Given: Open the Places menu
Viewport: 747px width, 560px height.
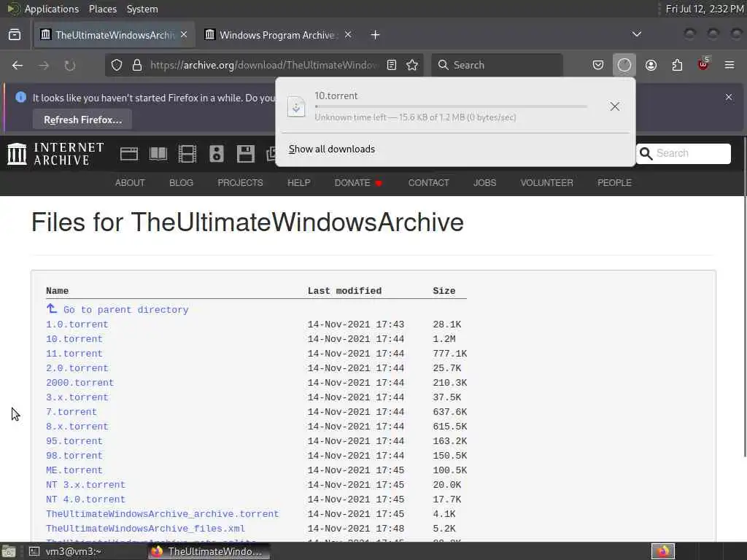Looking at the screenshot, I should (x=102, y=9).
